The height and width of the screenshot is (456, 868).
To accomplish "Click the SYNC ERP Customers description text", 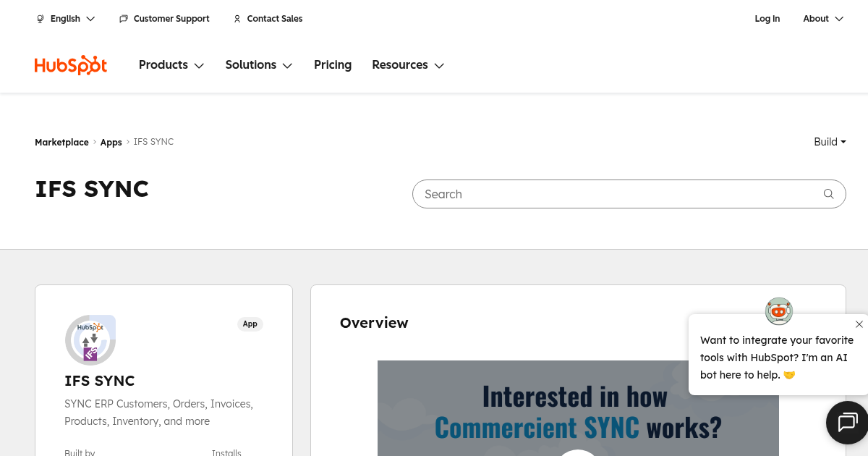I will (158, 413).
